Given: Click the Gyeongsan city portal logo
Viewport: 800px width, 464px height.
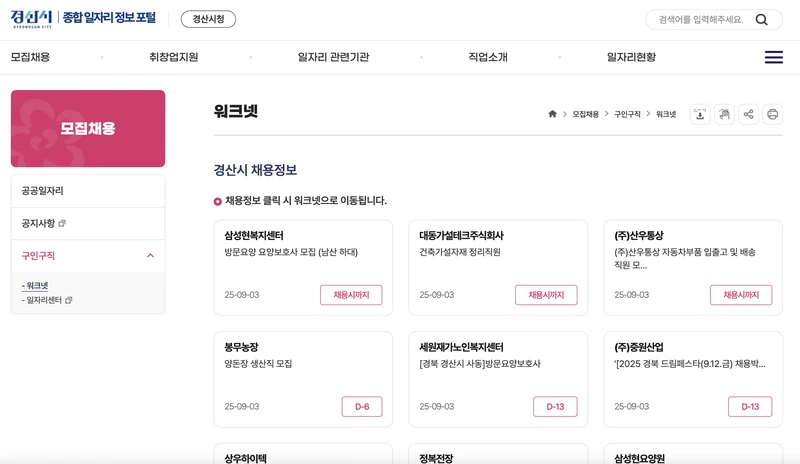Looking at the screenshot, I should (x=83, y=19).
